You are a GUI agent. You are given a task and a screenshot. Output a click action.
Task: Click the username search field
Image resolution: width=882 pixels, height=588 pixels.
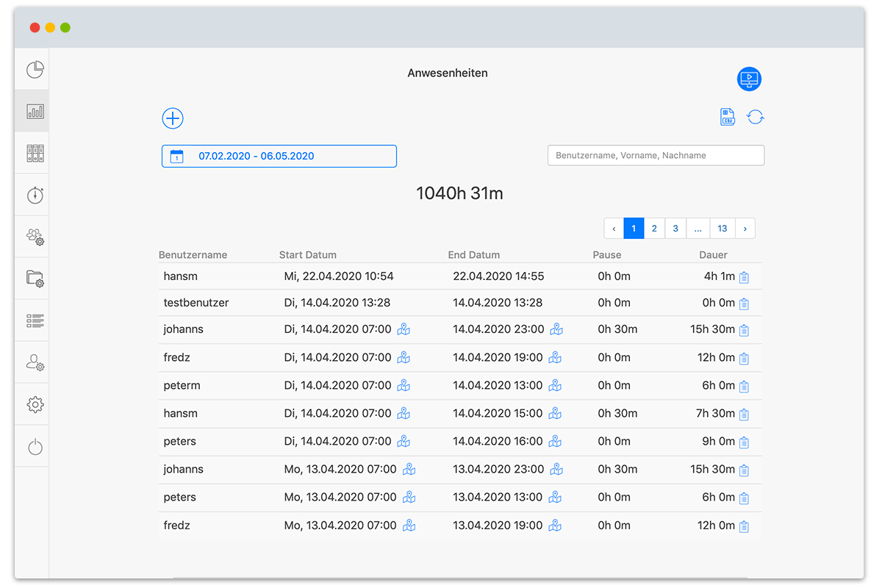coord(656,155)
